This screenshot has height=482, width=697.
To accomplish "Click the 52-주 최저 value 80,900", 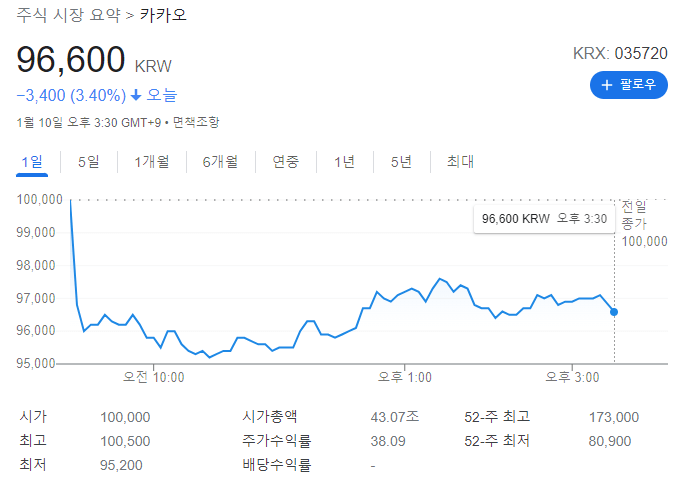I will pyautogui.click(x=609, y=441).
